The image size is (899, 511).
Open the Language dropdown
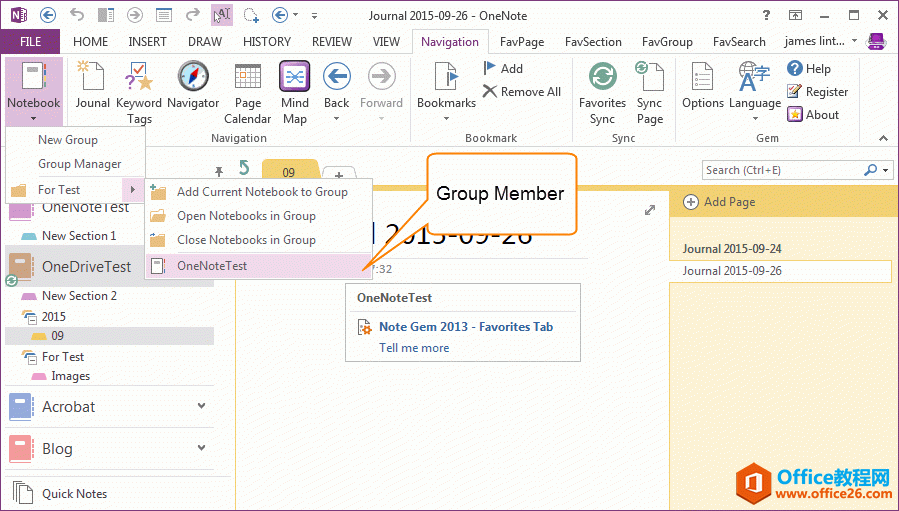coord(755,118)
